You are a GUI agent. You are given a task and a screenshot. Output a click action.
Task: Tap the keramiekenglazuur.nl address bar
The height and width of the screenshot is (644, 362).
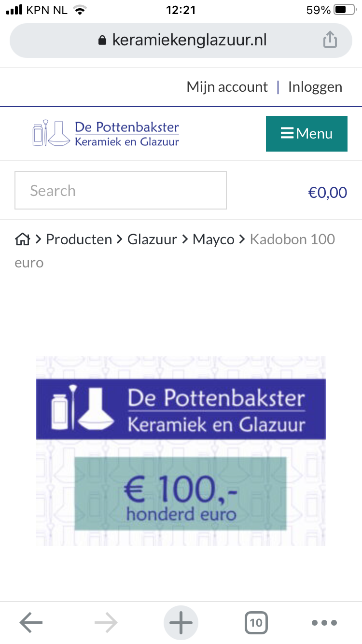pyautogui.click(x=188, y=40)
